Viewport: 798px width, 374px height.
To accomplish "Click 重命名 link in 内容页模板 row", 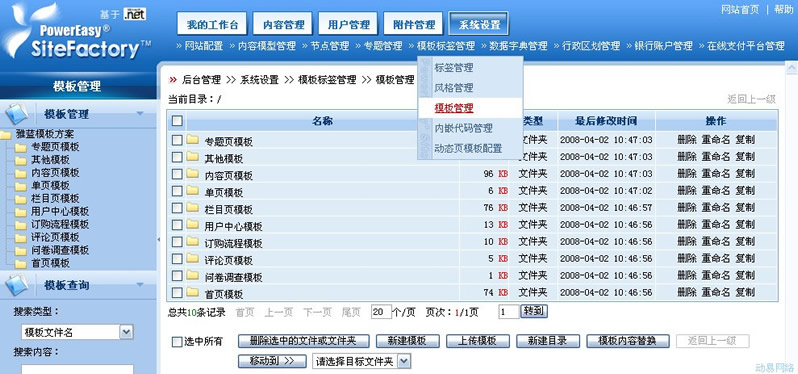I will click(x=716, y=174).
